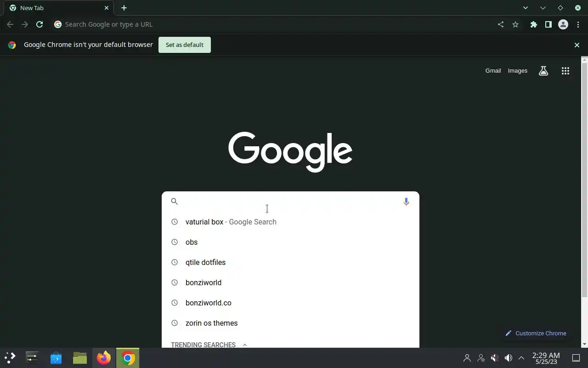
Task: Click the muted audio tray icon
Action: pos(495,358)
